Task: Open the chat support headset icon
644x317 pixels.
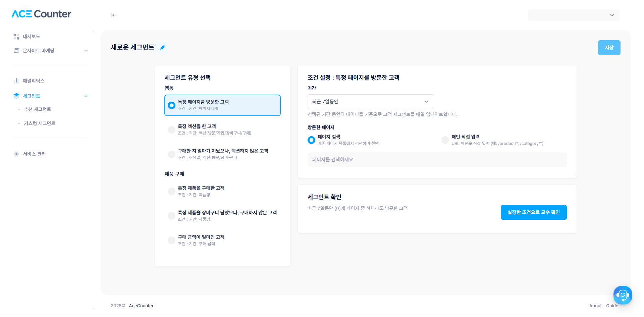Action: (x=623, y=295)
